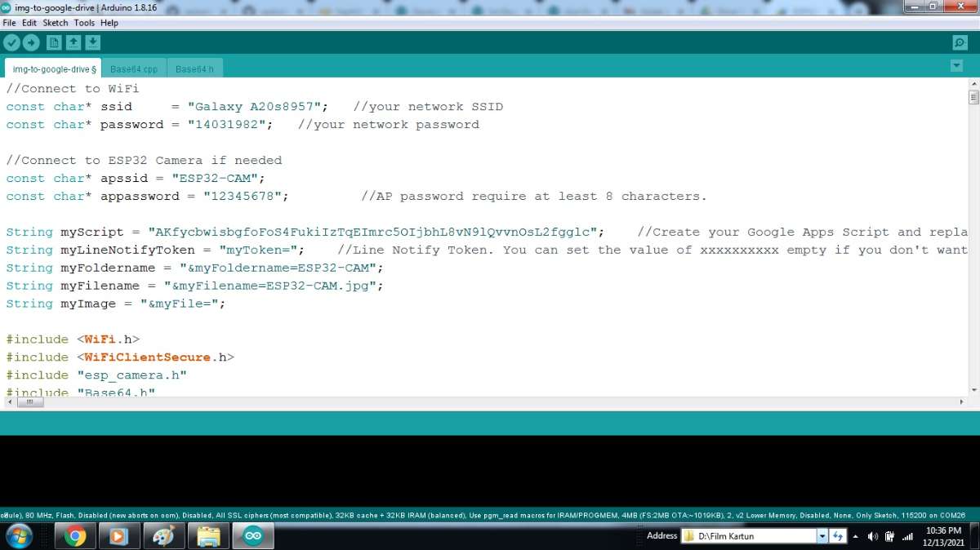Click the "//your network SSID" comment
The width and height of the screenshot is (980, 550).
[429, 107]
